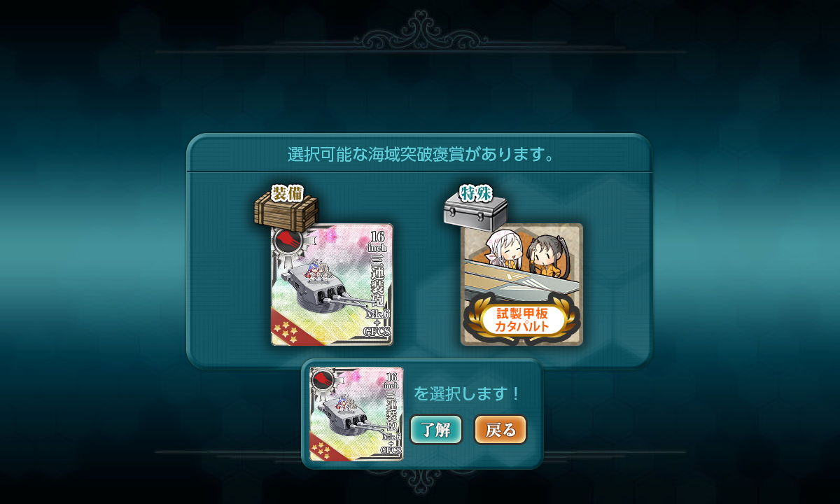Click the selected reward preview thumbnail at the bottom
The image size is (840, 504).
point(356,414)
